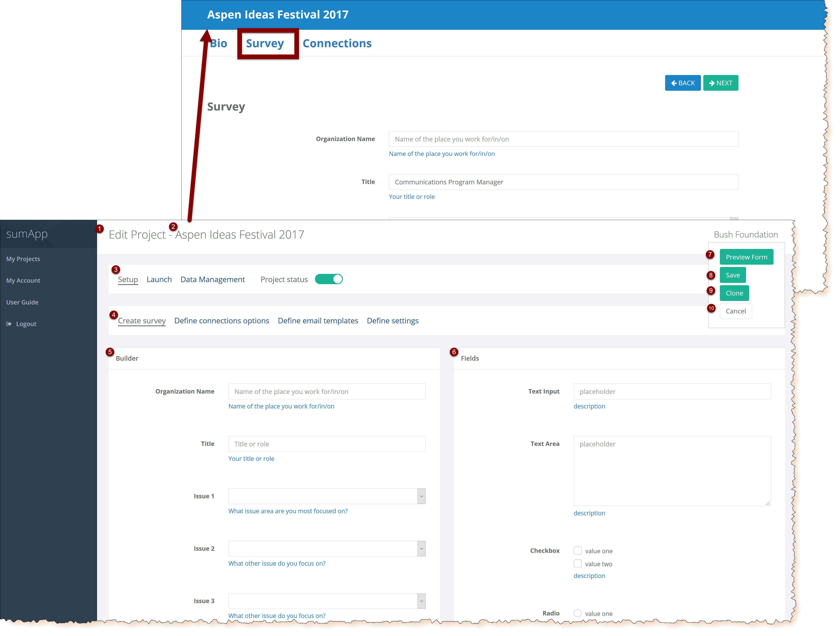Click the Clone button
This screenshot has width=840, height=636.
pos(734,293)
